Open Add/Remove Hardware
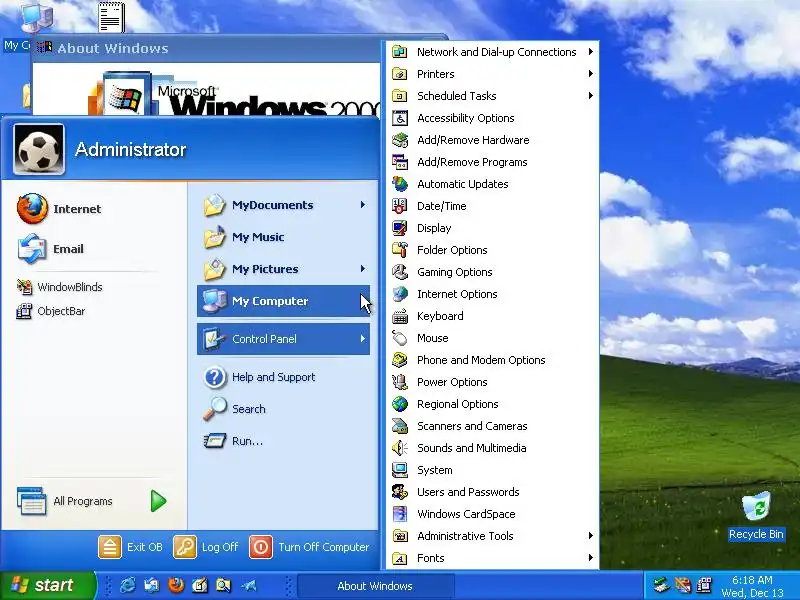 (x=492, y=140)
